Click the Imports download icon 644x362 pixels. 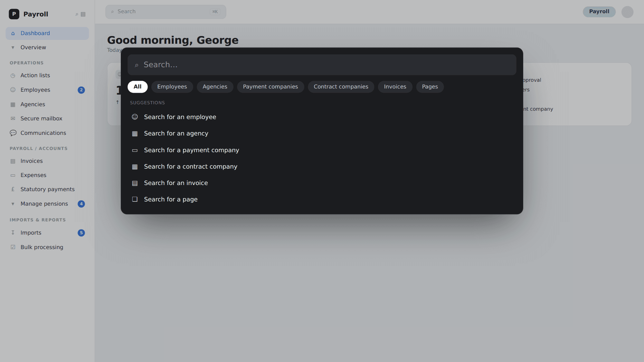click(13, 233)
